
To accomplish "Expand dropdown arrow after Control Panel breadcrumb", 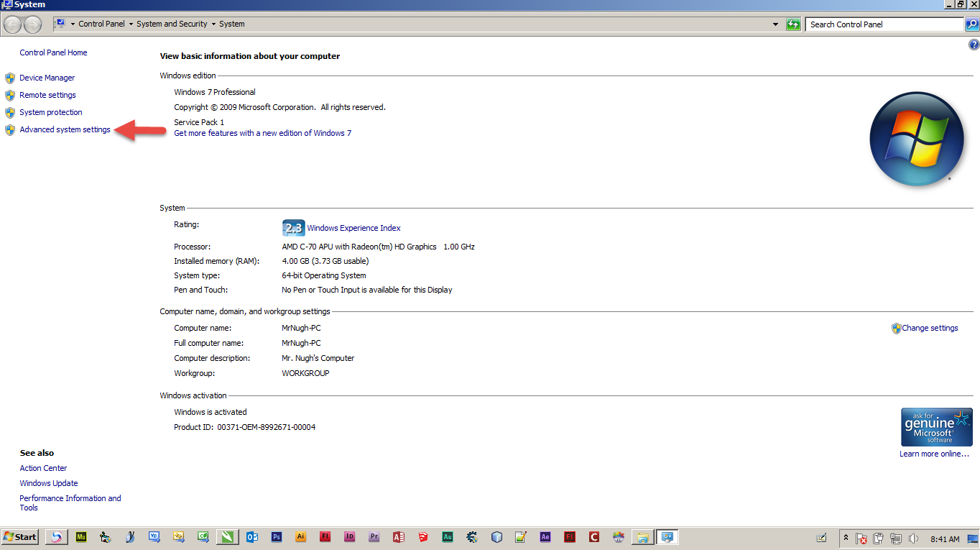I will pyautogui.click(x=131, y=24).
